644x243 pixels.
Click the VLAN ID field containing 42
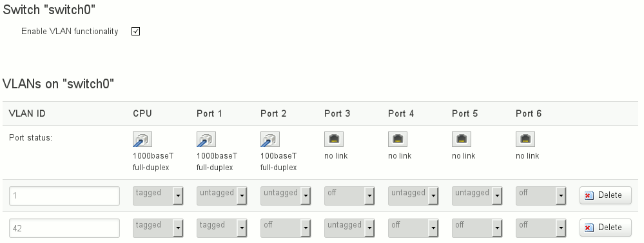64,228
